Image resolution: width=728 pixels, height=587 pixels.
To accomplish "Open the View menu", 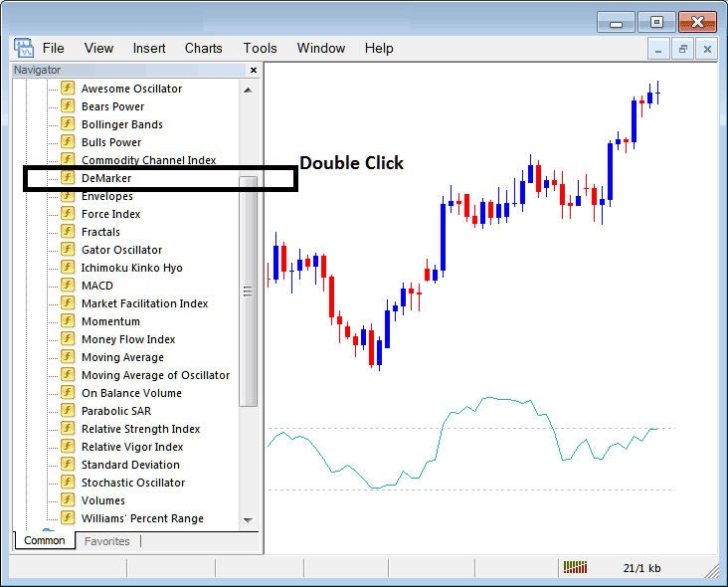I will point(98,48).
